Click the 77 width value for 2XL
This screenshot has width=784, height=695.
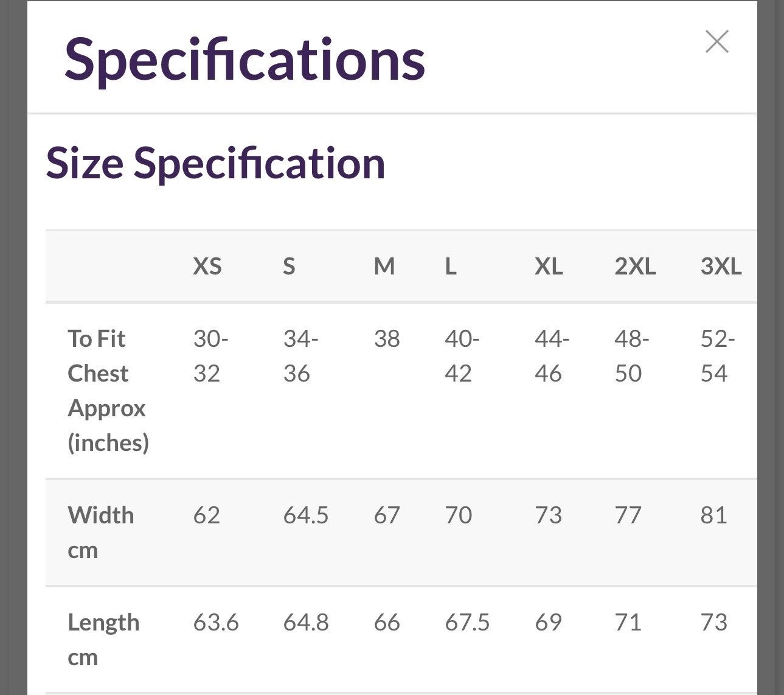click(x=628, y=515)
